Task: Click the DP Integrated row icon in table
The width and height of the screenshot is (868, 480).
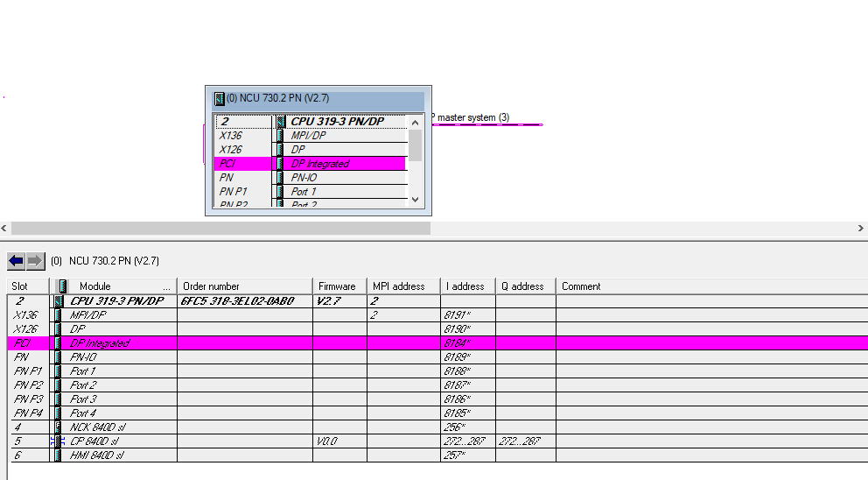Action: [x=58, y=343]
